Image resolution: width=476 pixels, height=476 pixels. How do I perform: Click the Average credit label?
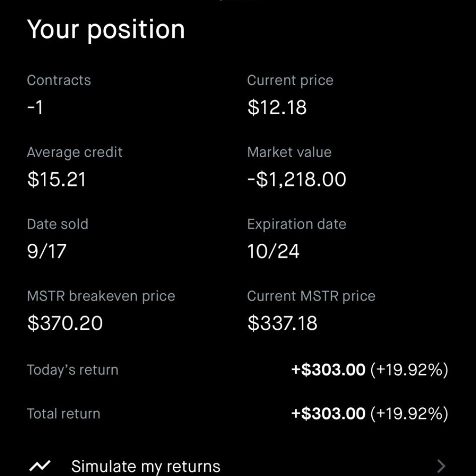click(x=75, y=152)
